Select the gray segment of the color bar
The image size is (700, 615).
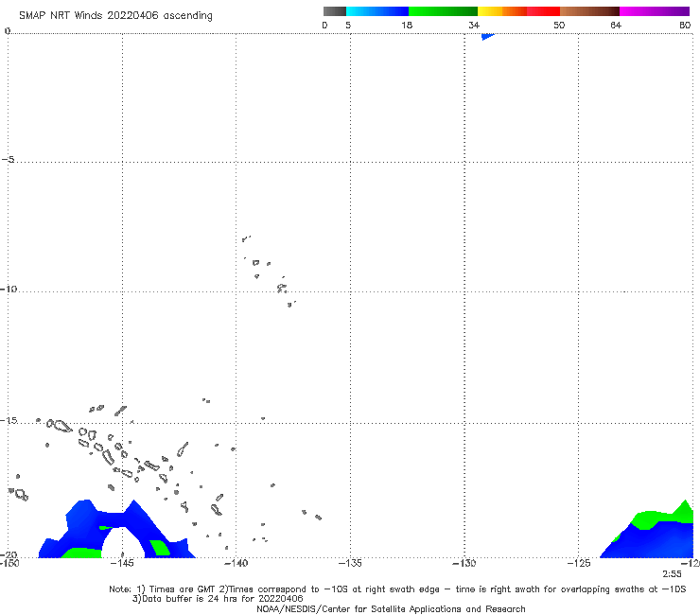(x=335, y=11)
